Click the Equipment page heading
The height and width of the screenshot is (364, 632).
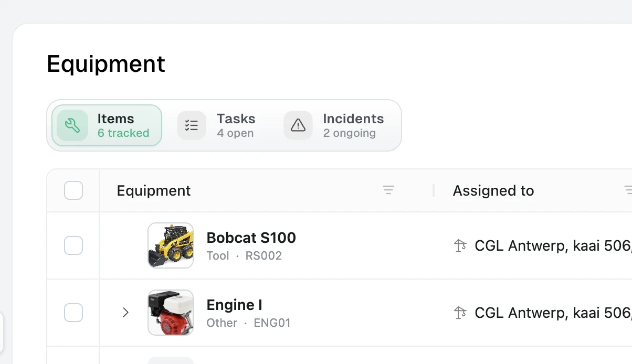coord(106,64)
